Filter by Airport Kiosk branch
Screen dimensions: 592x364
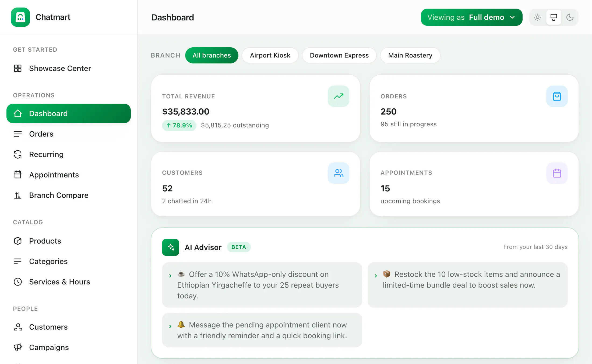270,55
